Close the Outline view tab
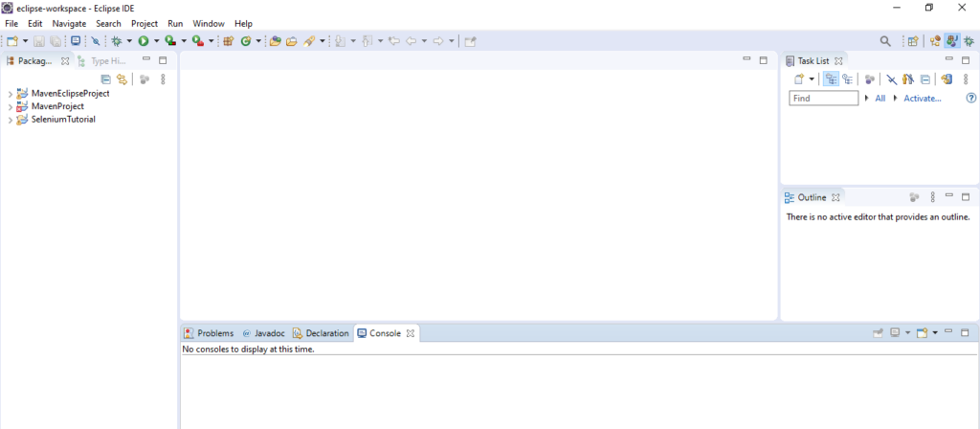This screenshot has height=429, width=980. [x=835, y=197]
